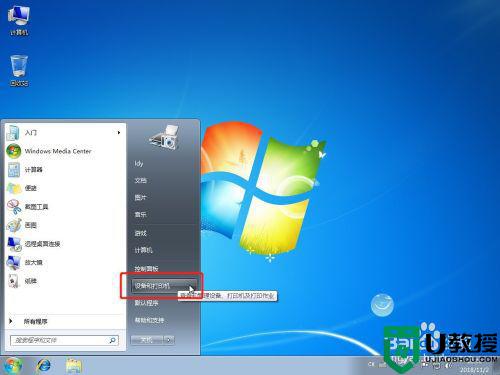Click the Start orb button
Viewport: 500px width, 375px height.
(13, 365)
